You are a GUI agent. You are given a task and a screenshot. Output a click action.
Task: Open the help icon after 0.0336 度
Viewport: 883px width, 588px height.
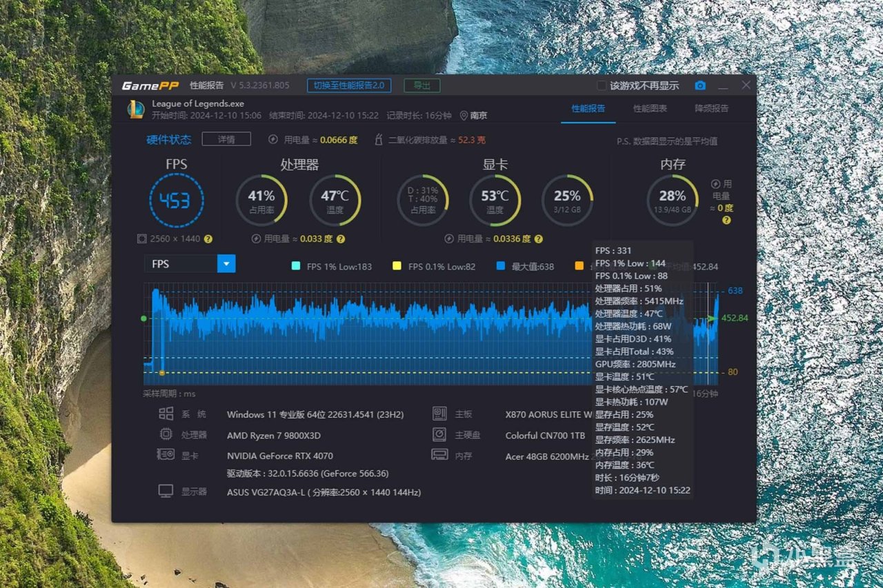538,239
